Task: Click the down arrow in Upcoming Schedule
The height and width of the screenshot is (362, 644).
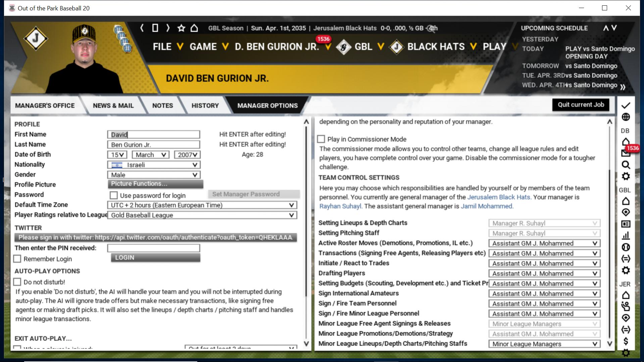Action: point(614,28)
